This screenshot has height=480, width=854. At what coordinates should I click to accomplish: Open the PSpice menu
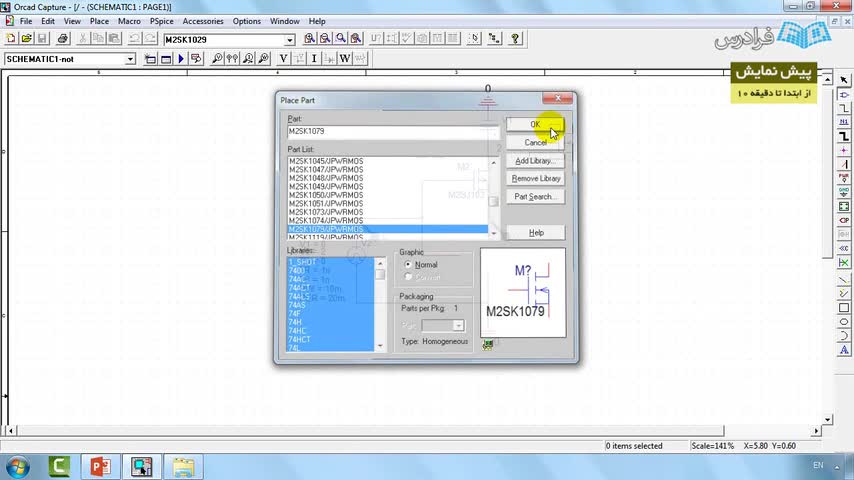pyautogui.click(x=162, y=21)
